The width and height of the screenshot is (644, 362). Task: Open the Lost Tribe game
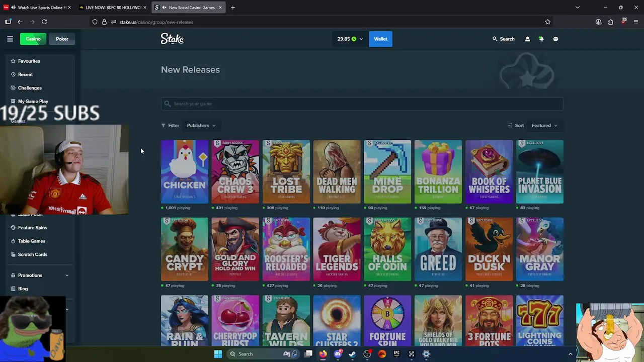[286, 171]
